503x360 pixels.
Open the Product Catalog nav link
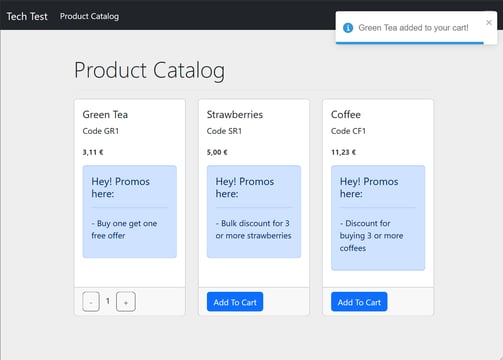[x=89, y=16]
